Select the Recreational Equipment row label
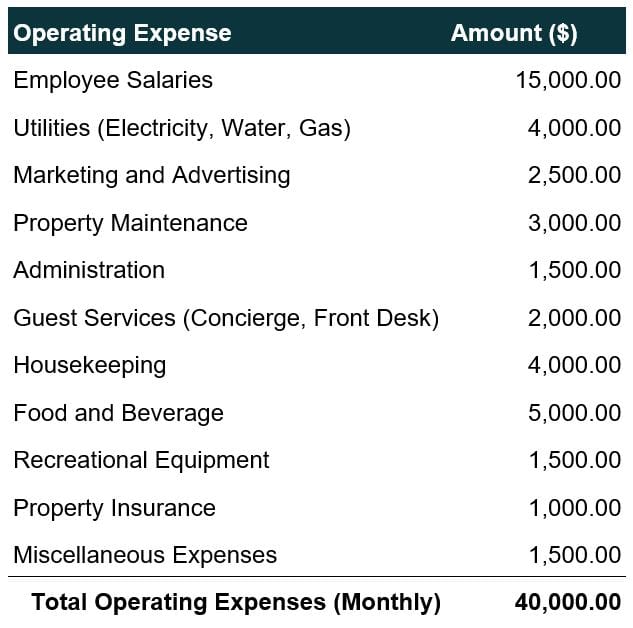The height and width of the screenshot is (628, 633). click(x=141, y=461)
